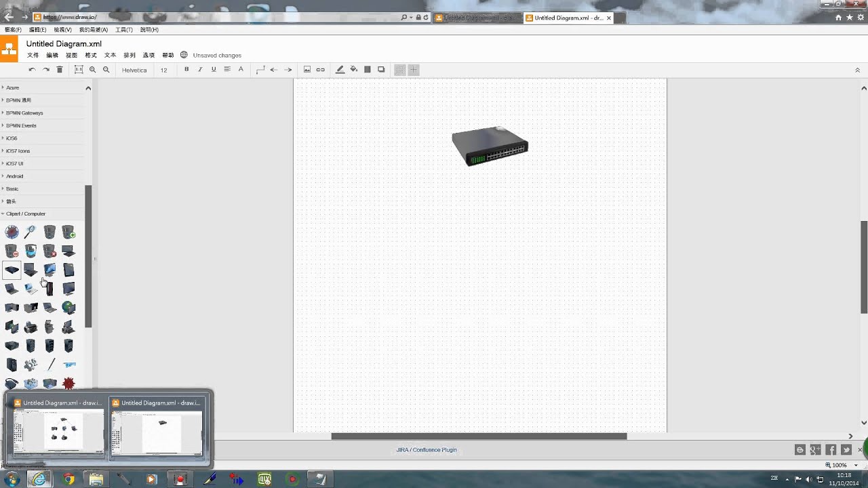Image resolution: width=868 pixels, height=488 pixels.
Task: Open Google Chrome from the taskbar
Action: (68, 479)
